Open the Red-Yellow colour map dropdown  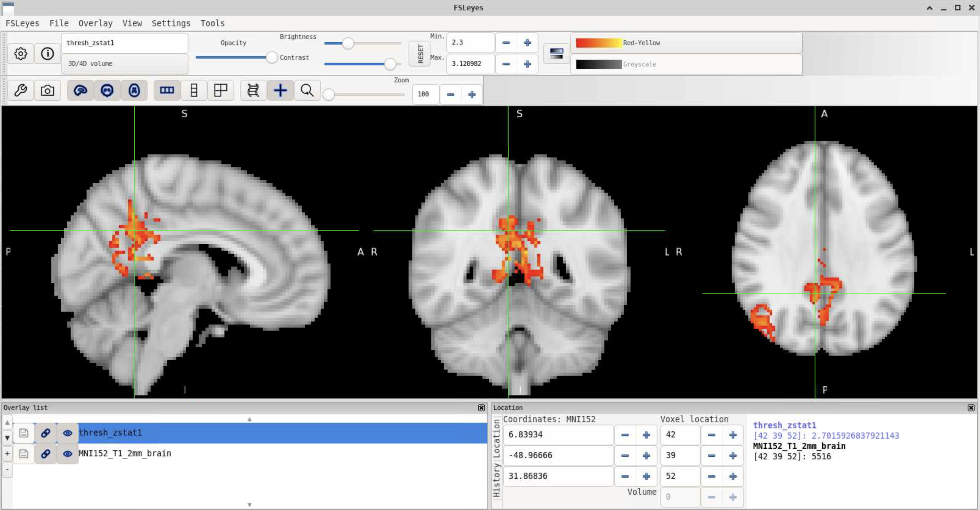pos(687,43)
